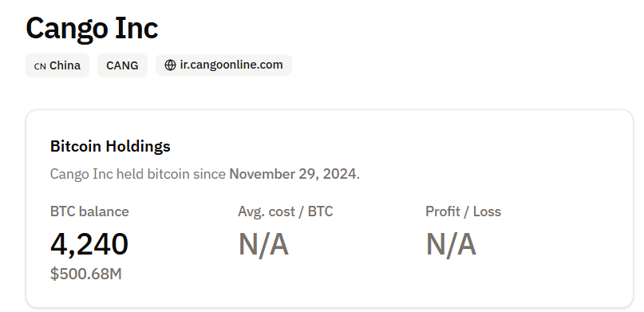Click the Profit / Loss label
Viewport: 644px width, 312px height.
tap(464, 211)
